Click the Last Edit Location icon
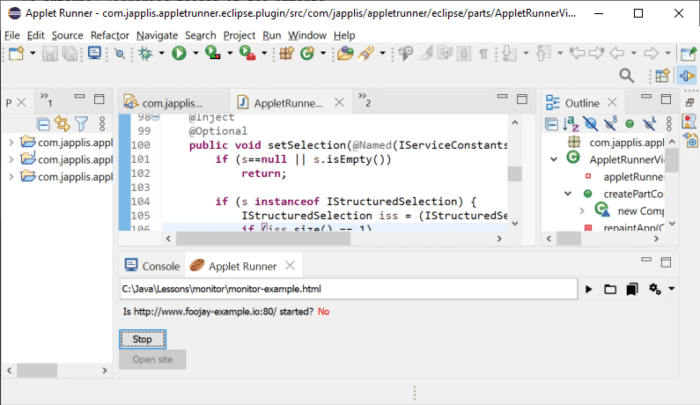The width and height of the screenshot is (700, 405). pyautogui.click(x=577, y=53)
